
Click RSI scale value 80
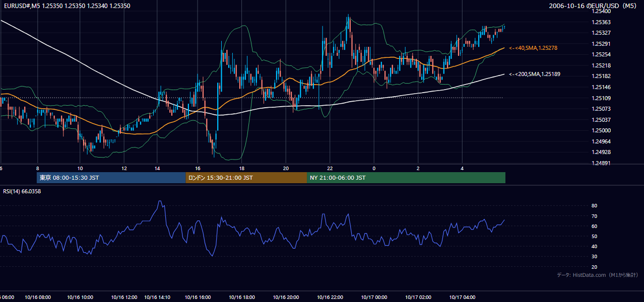tap(594, 206)
